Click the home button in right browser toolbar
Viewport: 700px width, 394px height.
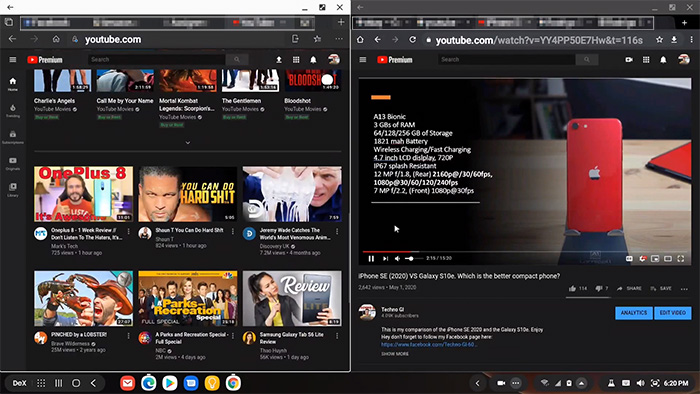click(360, 40)
